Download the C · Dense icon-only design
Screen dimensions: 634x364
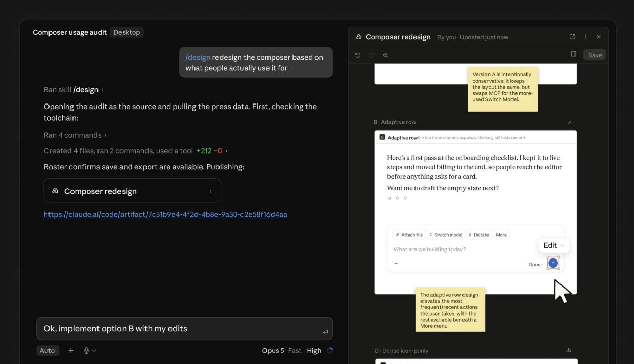(569, 350)
